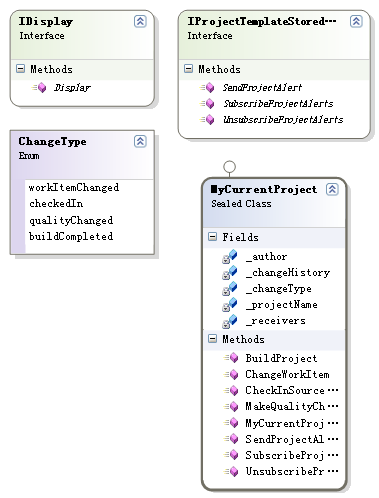Select UnsubscribeProjectAlerts in the interface
379x498 pixels.
coord(283,120)
